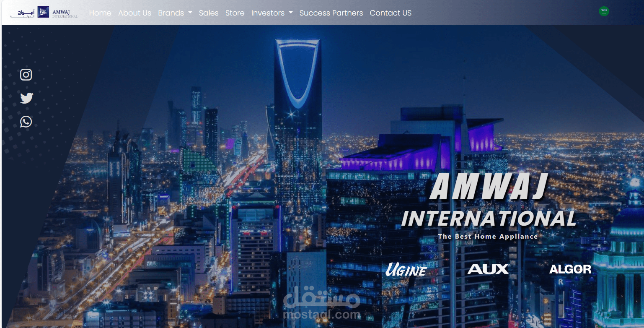Click 'The Best Home Appliance' tagline
Image resolution: width=644 pixels, height=328 pixels.
pos(488,237)
